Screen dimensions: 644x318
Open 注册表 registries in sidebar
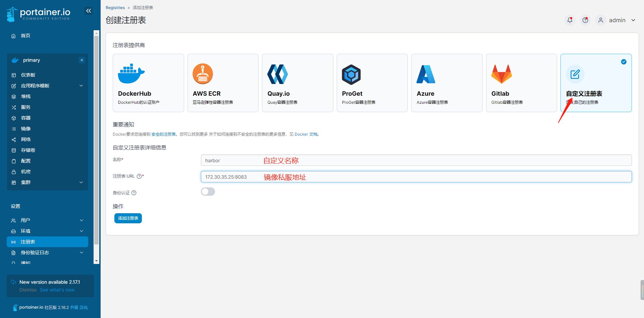pos(47,242)
